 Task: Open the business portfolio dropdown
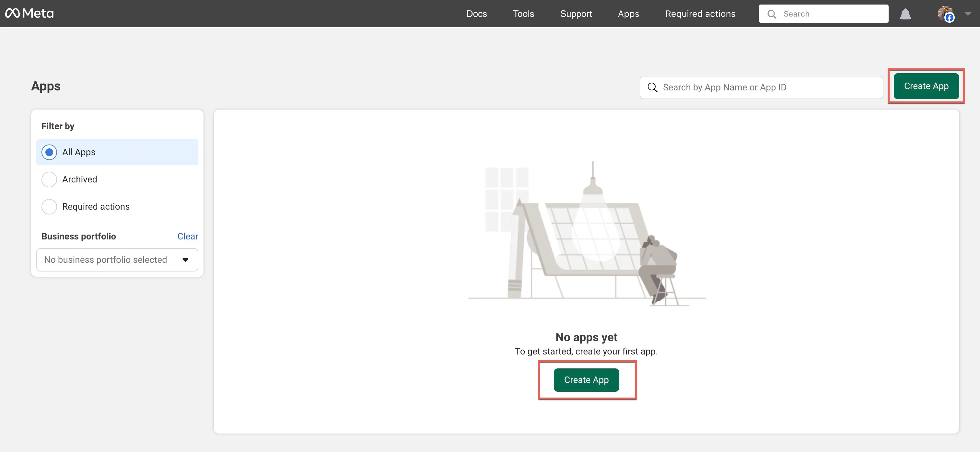tap(117, 260)
